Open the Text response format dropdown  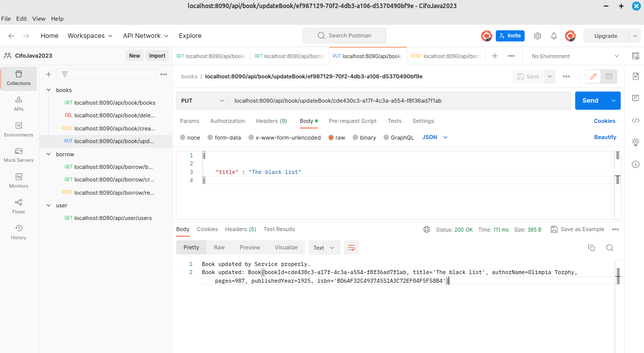click(324, 248)
